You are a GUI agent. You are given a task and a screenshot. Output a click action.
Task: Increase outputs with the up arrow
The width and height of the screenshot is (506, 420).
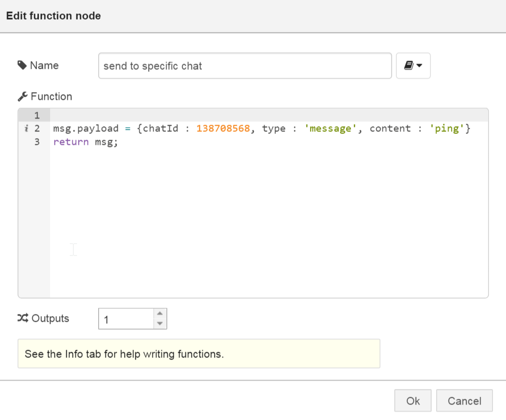tap(160, 313)
